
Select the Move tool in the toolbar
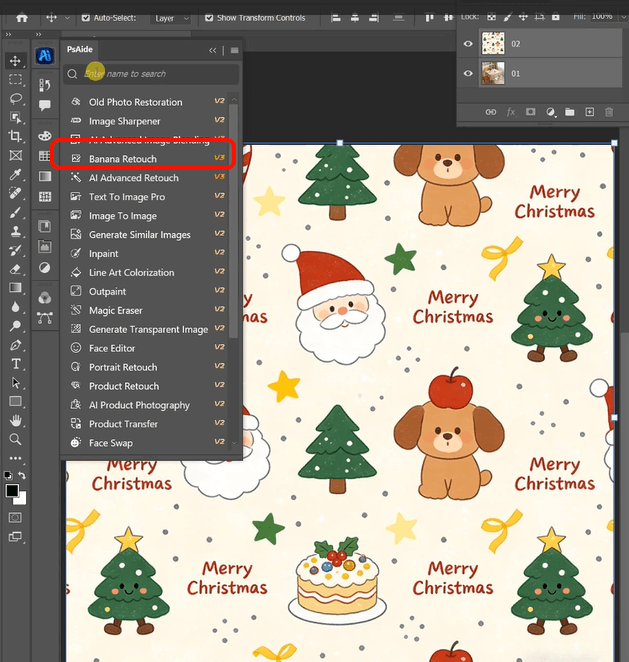point(15,61)
